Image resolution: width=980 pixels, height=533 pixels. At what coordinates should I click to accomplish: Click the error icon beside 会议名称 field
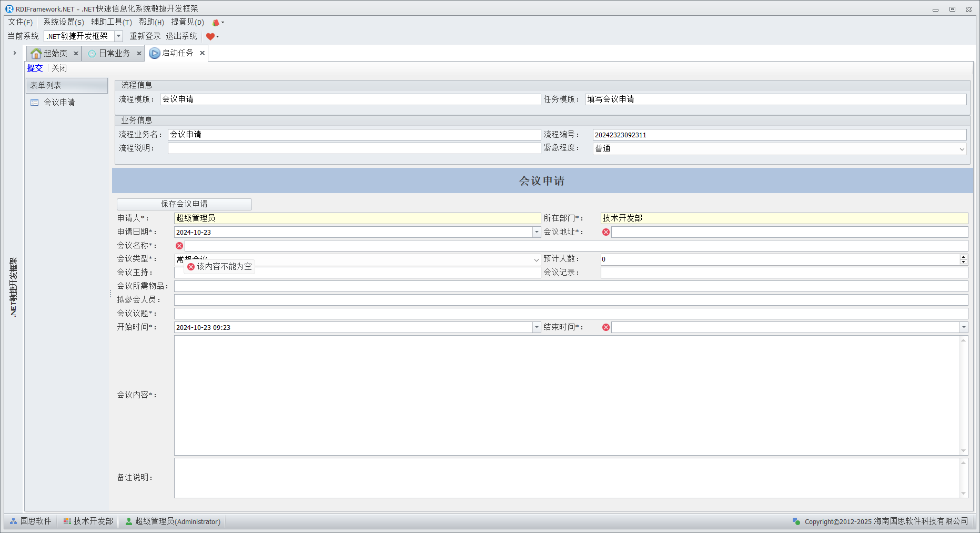point(179,246)
